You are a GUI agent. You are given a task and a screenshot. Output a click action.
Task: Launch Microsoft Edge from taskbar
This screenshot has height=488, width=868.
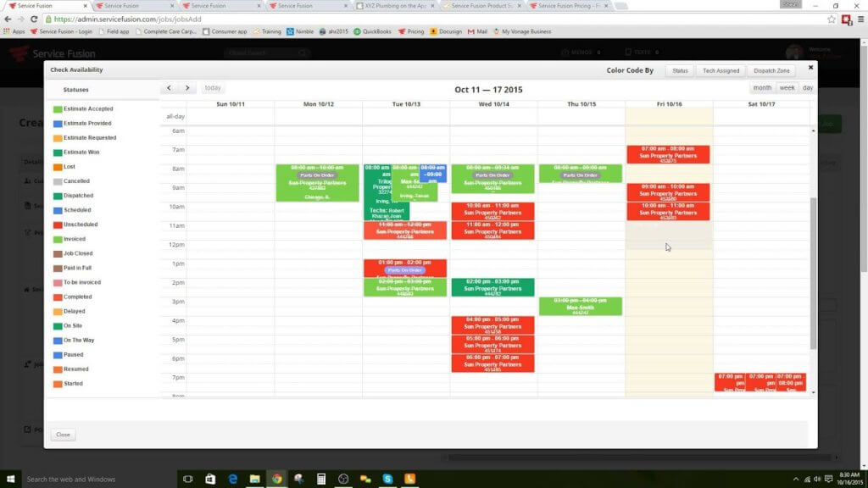point(232,480)
